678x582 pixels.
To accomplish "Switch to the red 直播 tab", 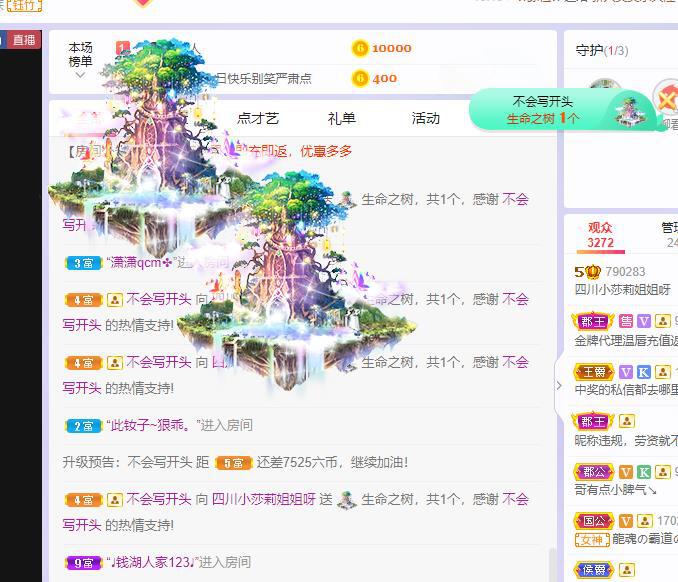I will point(24,40).
